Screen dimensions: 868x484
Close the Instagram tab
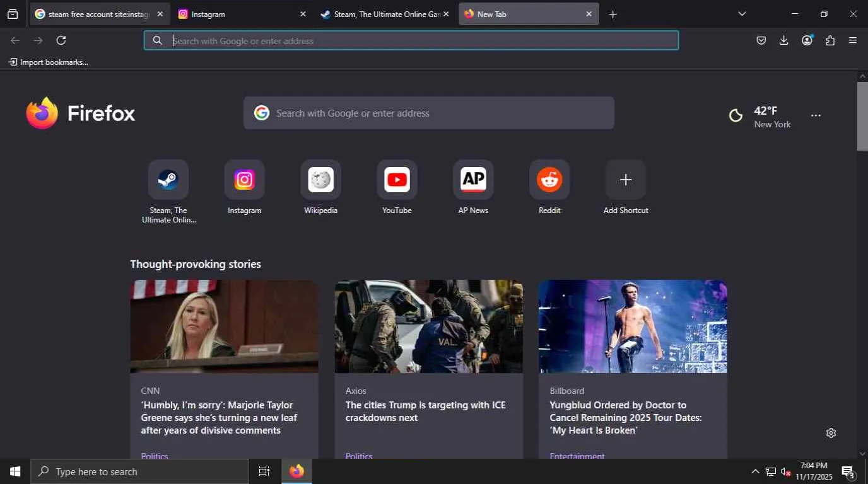(303, 14)
